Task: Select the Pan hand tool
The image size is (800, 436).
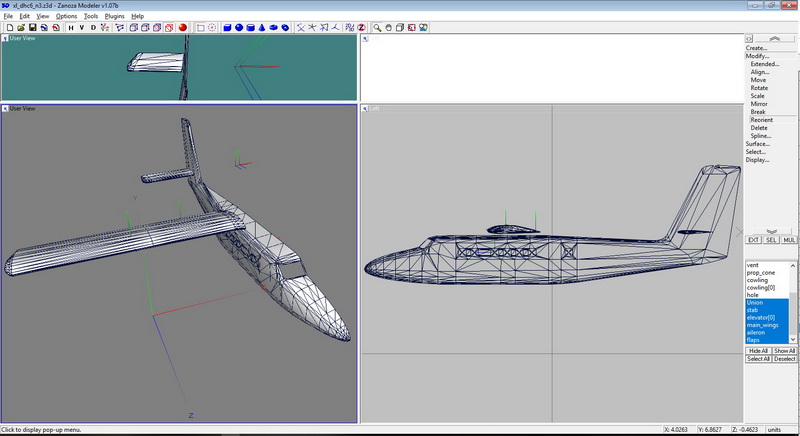Action: pos(388,27)
